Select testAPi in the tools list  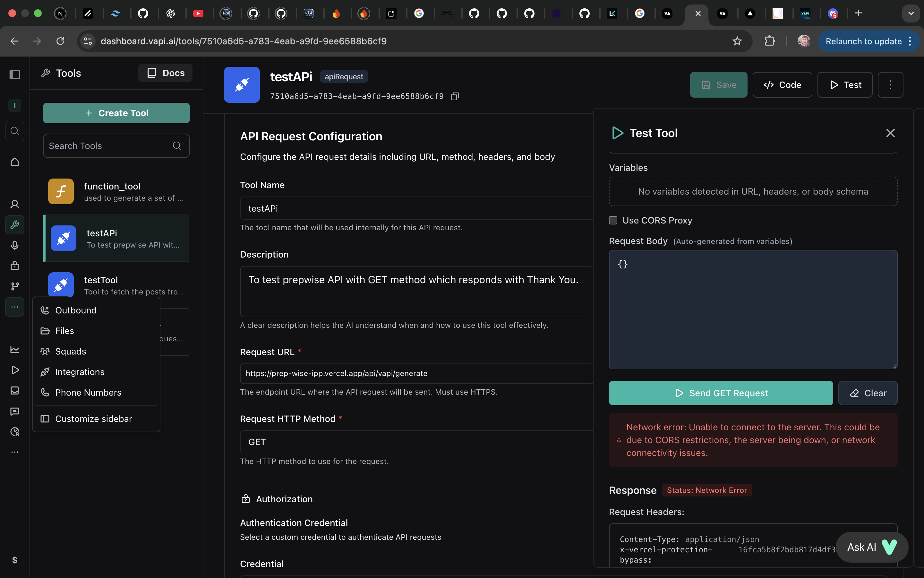(116, 239)
